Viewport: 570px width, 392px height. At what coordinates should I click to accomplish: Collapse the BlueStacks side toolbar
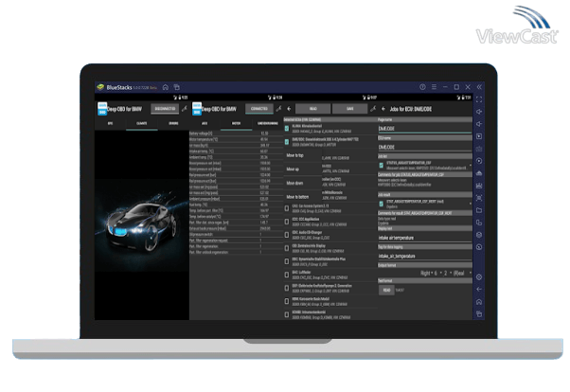(x=479, y=87)
